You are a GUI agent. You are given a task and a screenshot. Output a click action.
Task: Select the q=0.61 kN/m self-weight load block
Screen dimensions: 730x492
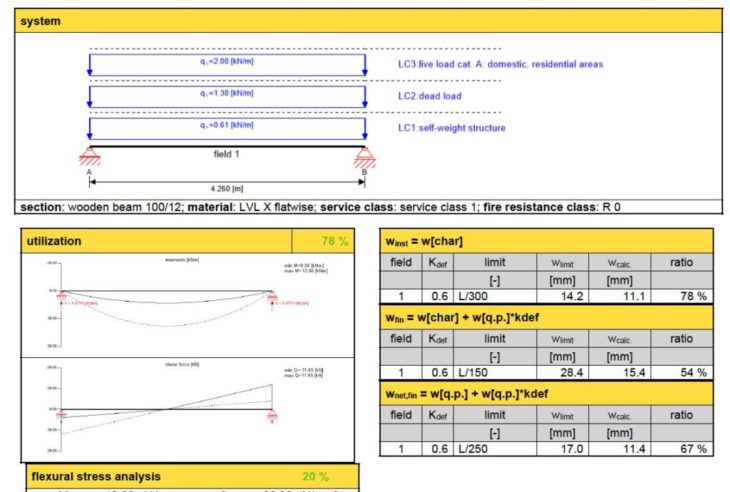[226, 128]
